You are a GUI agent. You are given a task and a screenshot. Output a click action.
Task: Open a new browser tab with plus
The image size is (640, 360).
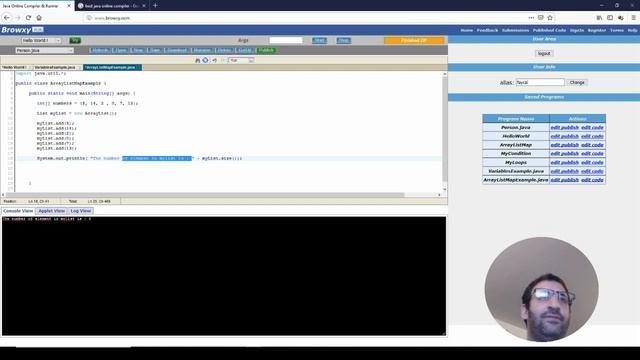pyautogui.click(x=155, y=6)
